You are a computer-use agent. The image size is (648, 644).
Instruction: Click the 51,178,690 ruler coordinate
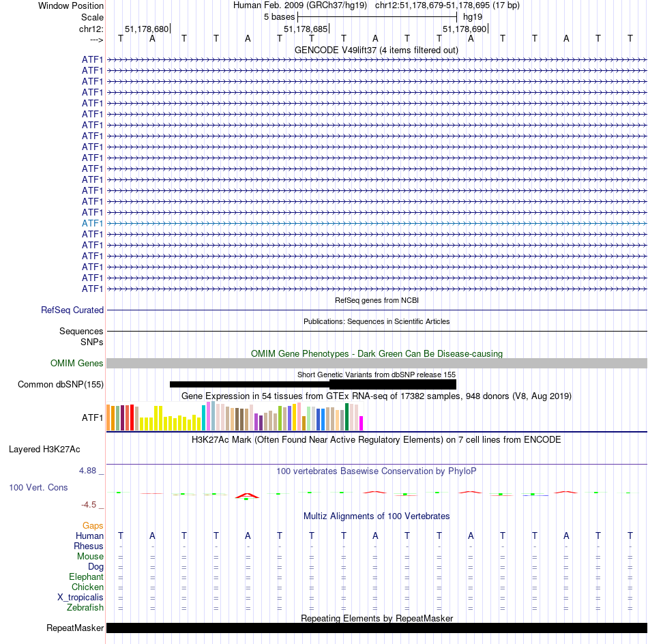click(x=465, y=29)
